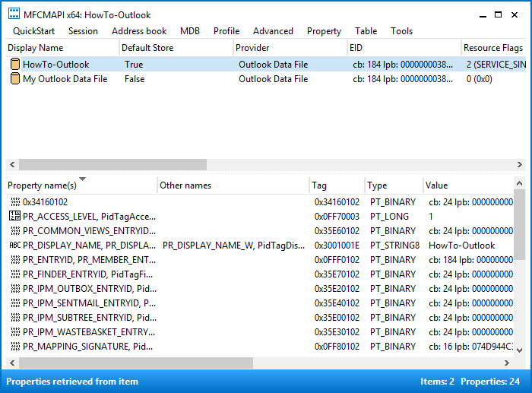Viewport: 532px width, 393px height.
Task: Click the store list scroll right arrow
Action: coord(519,165)
